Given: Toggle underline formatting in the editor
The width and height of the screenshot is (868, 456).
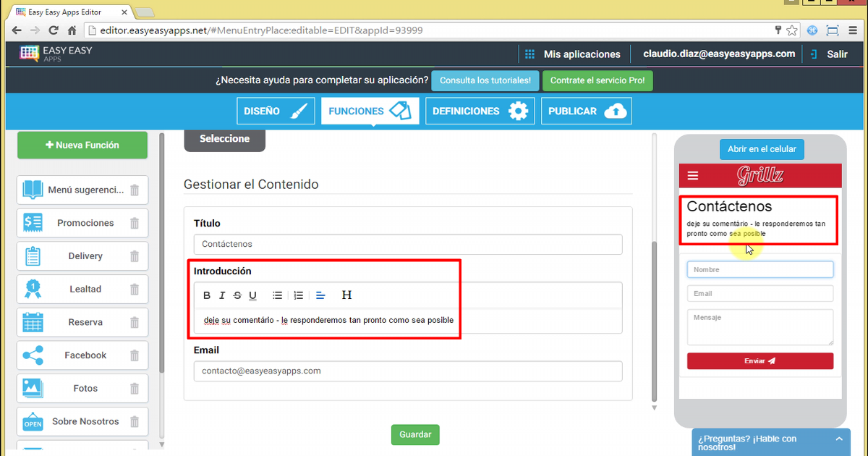Looking at the screenshot, I should [x=252, y=295].
